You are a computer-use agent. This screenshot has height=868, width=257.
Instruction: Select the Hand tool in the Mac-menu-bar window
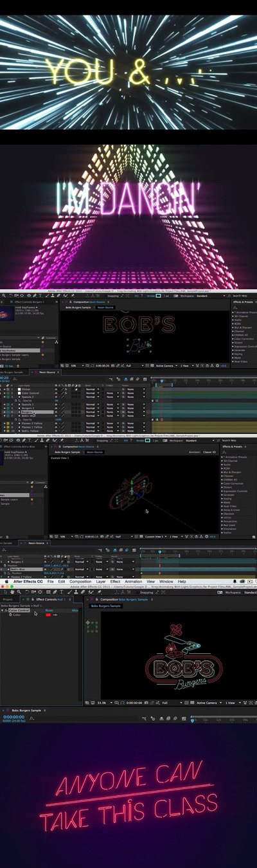[12, 592]
